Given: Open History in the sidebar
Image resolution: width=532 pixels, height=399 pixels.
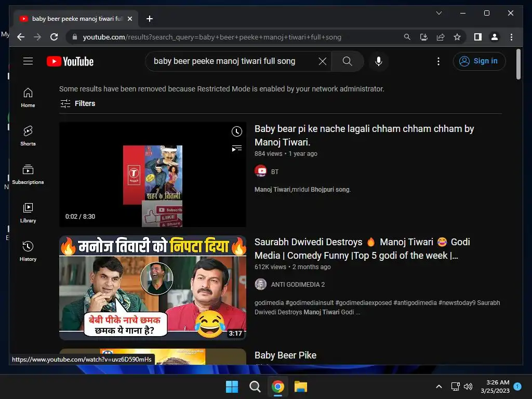Looking at the screenshot, I should pyautogui.click(x=28, y=251).
